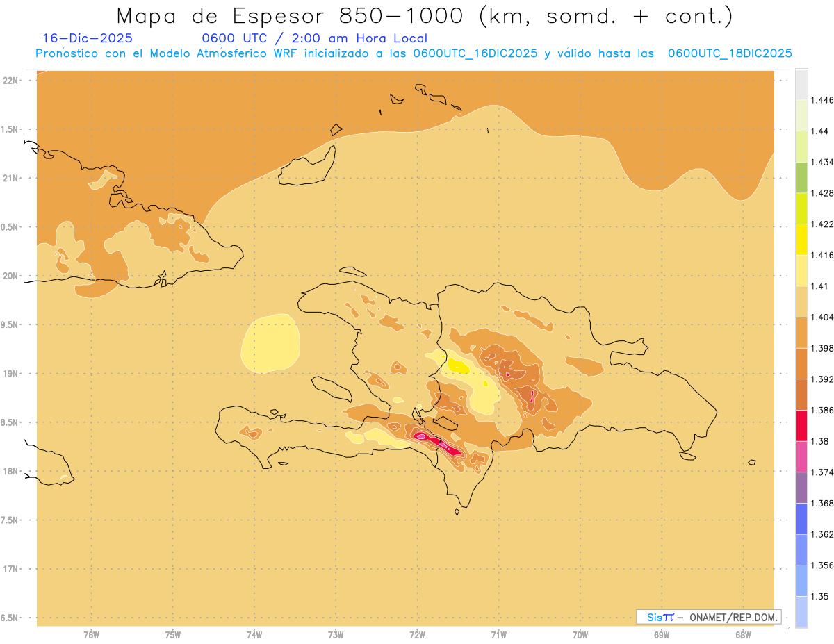The width and height of the screenshot is (834, 644).
Task: Pick the light gray swatch above 1.446
Action: tap(801, 84)
